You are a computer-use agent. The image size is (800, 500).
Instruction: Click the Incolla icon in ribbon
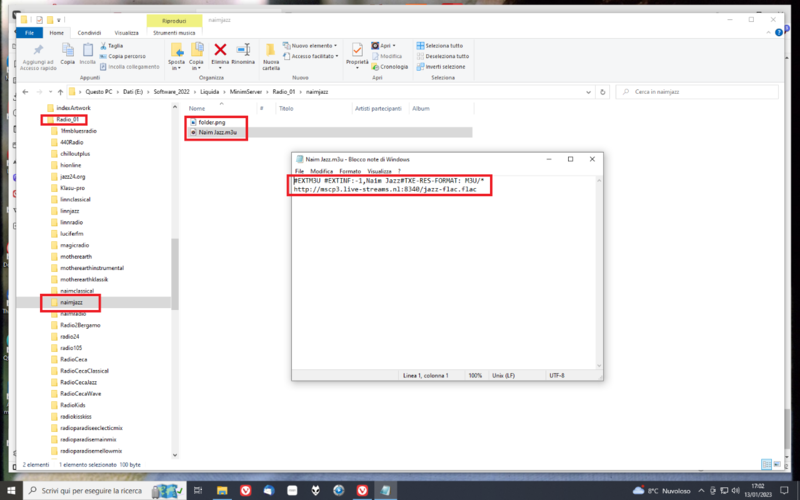click(89, 53)
